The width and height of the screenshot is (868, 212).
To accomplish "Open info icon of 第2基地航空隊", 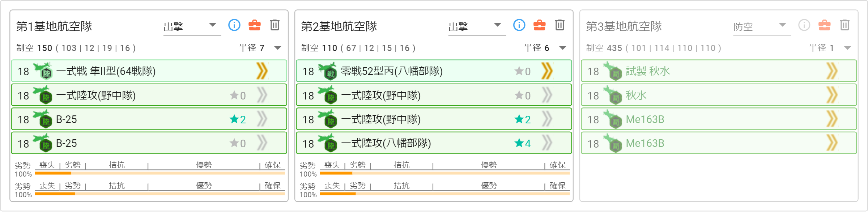I will pyautogui.click(x=519, y=25).
